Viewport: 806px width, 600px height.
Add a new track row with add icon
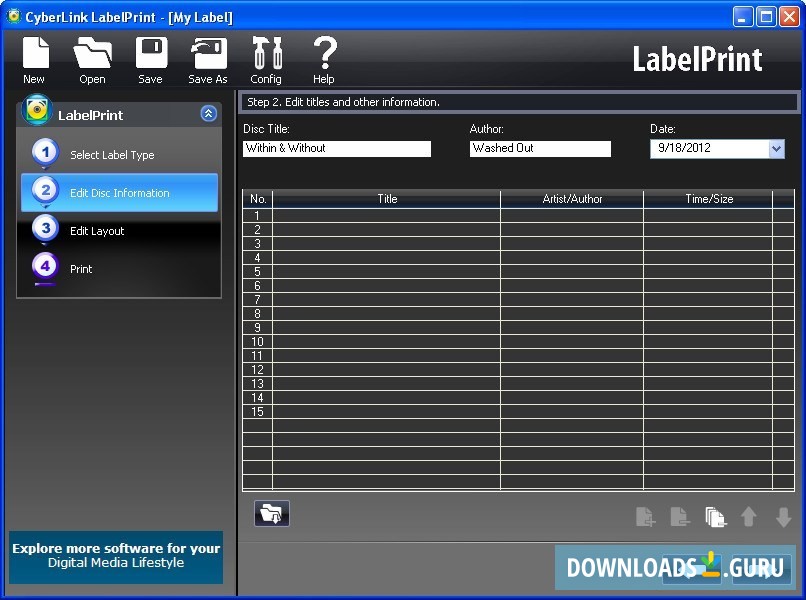pos(645,516)
